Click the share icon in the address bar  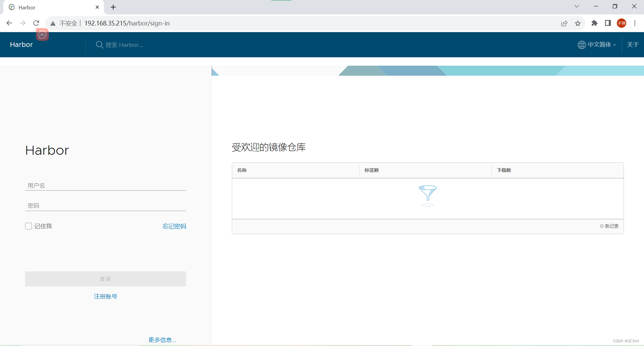click(565, 23)
